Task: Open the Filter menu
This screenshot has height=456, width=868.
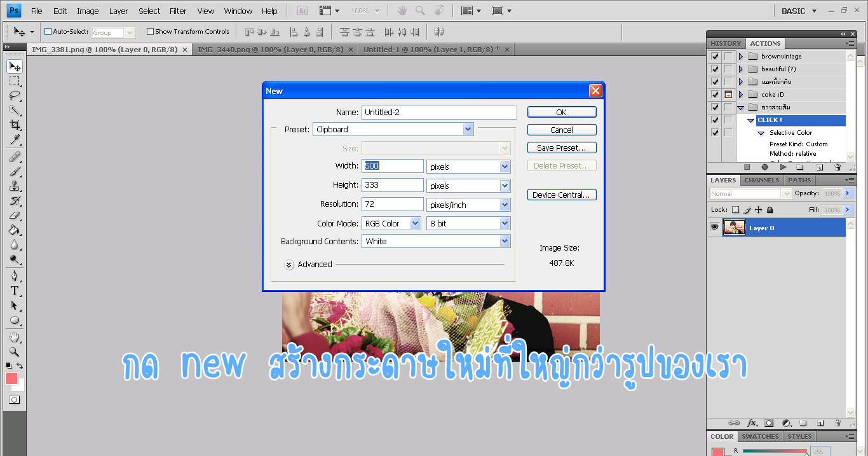Action: (178, 11)
